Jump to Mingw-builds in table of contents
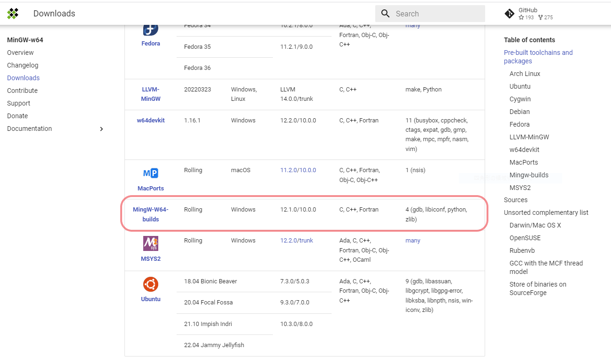This screenshot has width=611, height=364. click(529, 175)
